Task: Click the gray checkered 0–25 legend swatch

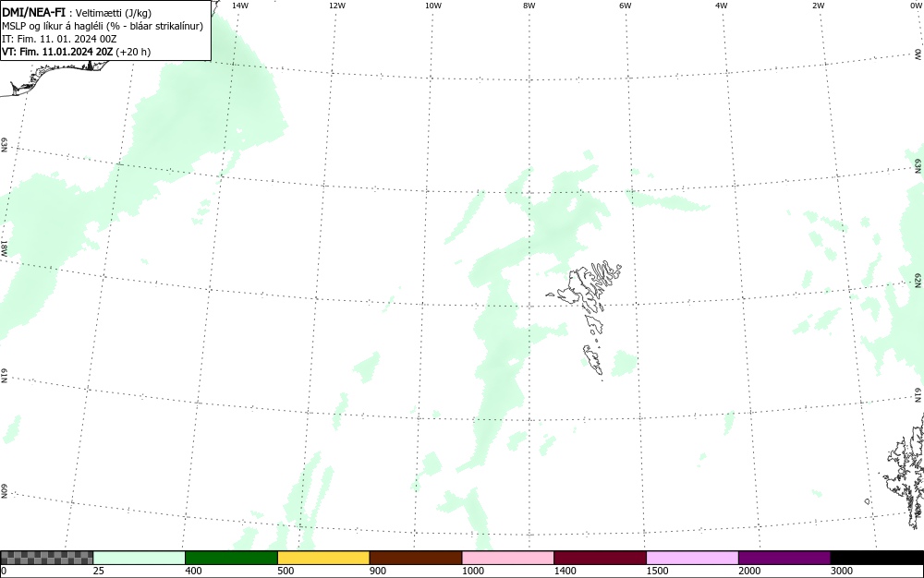Action: 46,558
